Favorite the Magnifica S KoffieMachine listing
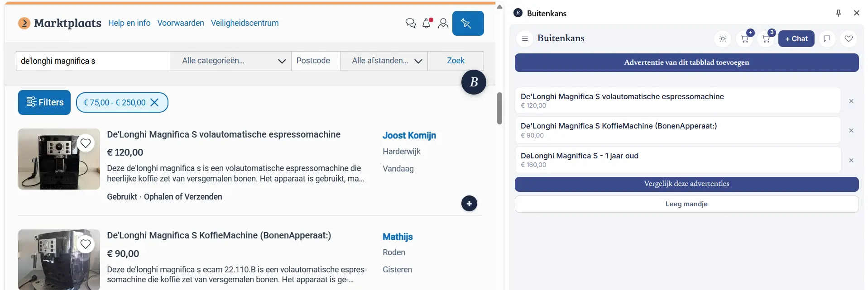 click(86, 244)
